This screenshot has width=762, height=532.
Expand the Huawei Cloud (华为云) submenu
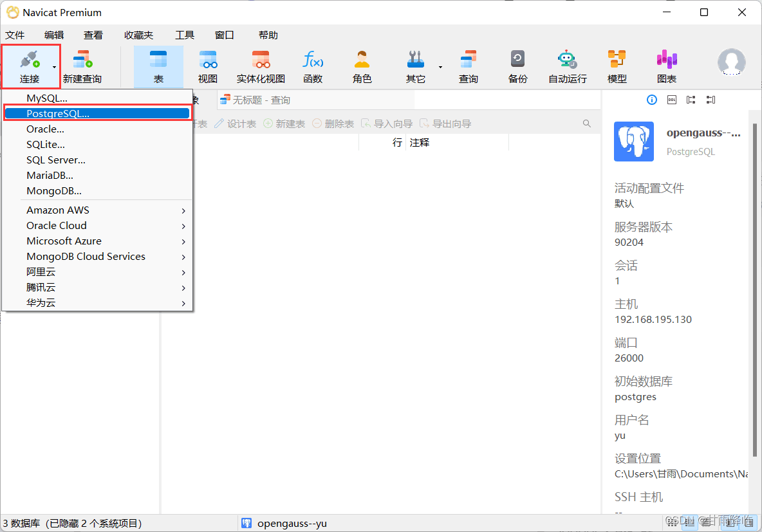click(97, 303)
